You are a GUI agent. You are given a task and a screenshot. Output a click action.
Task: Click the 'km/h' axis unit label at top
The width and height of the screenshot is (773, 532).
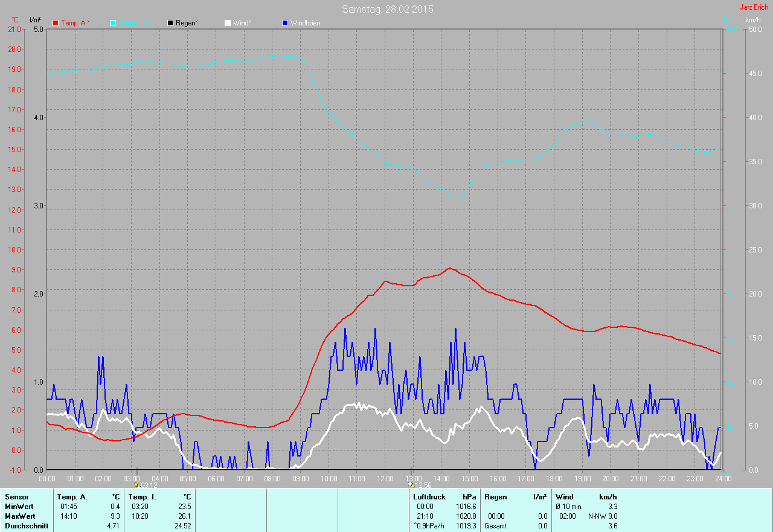pos(753,20)
